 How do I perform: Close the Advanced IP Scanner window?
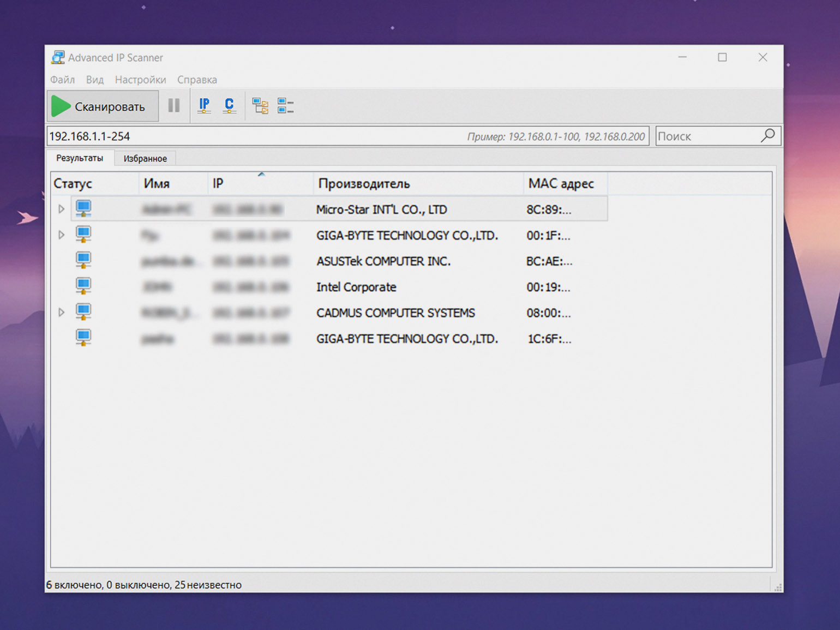(x=763, y=57)
